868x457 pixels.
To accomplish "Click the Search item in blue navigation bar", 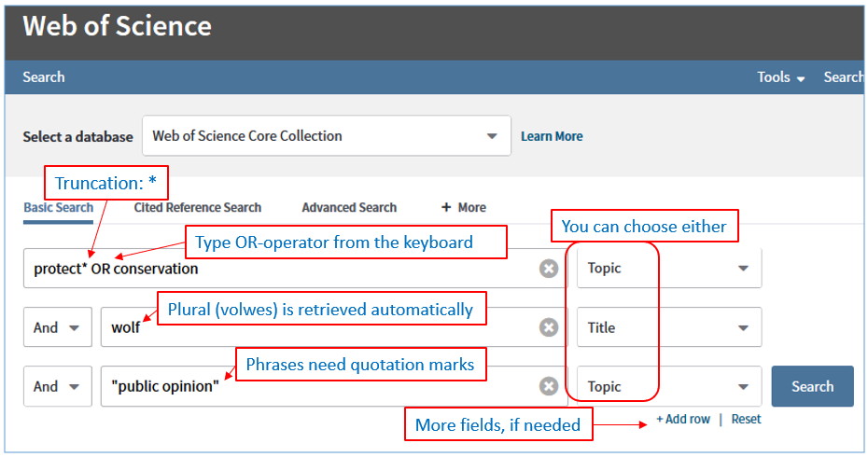I will 44,76.
